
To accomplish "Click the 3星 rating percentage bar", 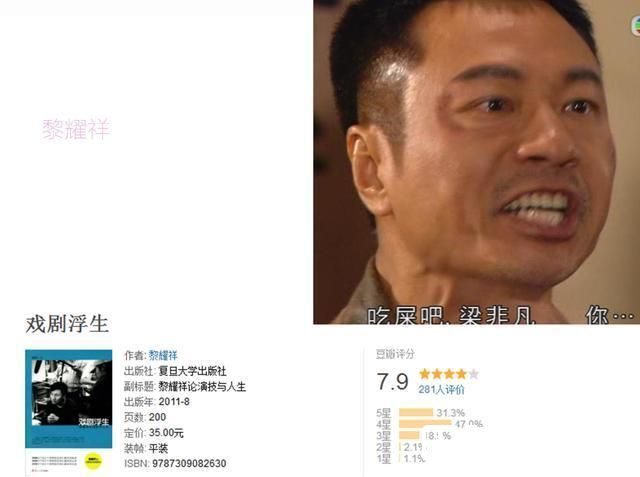I will (409, 435).
